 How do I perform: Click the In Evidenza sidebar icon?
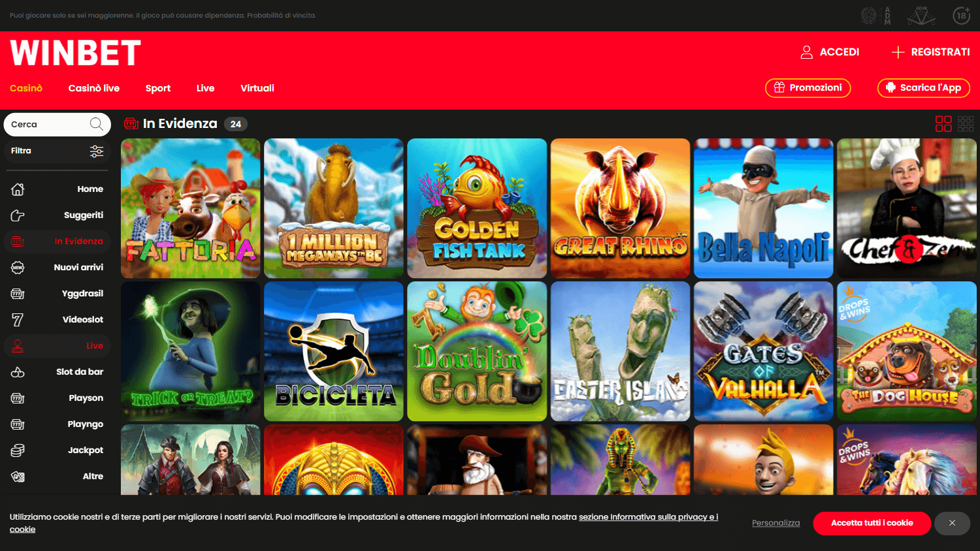click(x=19, y=241)
